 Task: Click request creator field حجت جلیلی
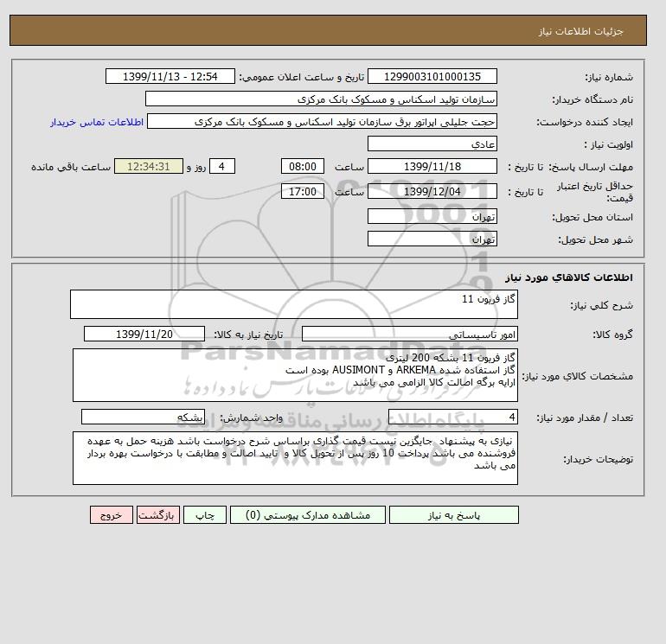pyautogui.click(x=322, y=121)
